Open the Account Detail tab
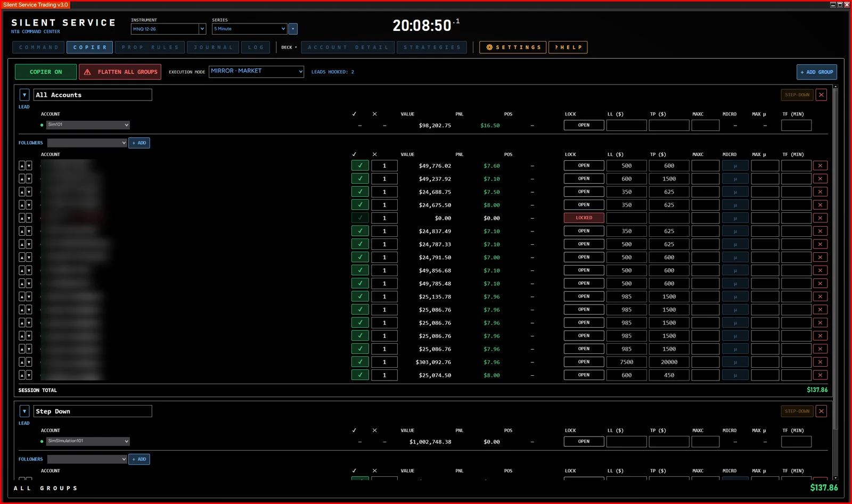This screenshot has width=852, height=504. [348, 47]
